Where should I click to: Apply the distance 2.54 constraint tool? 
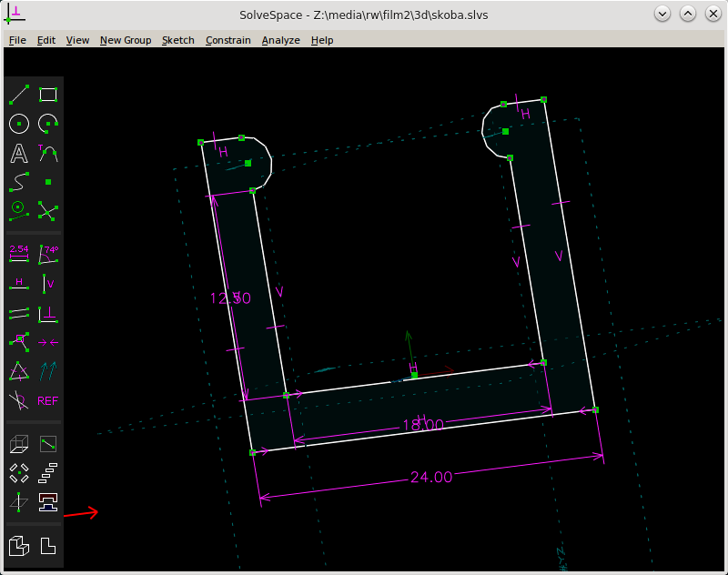pos(18,252)
